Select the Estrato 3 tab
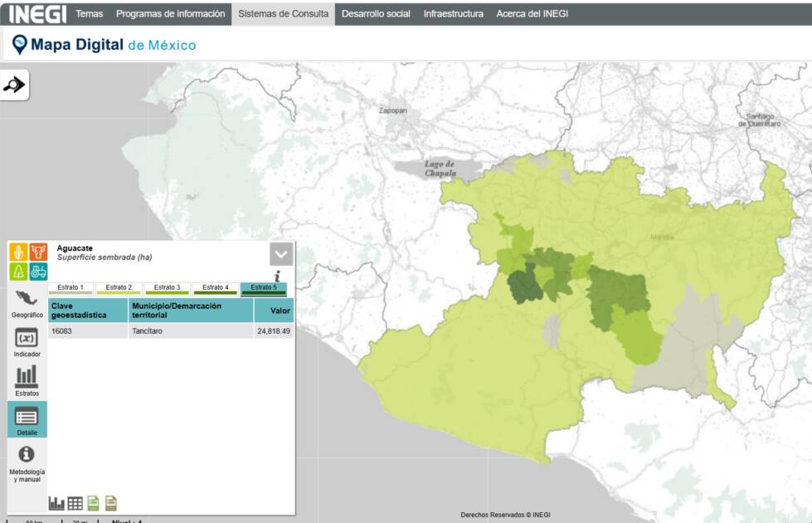 tap(167, 289)
